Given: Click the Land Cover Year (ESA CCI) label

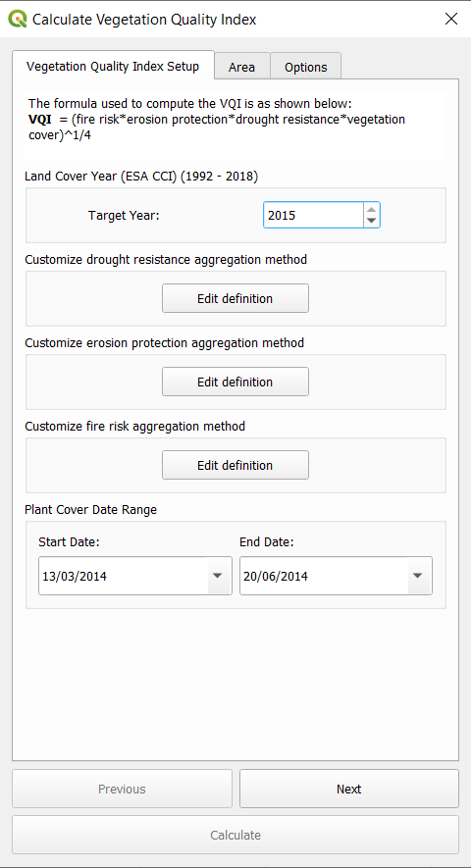Looking at the screenshot, I should pos(141,176).
